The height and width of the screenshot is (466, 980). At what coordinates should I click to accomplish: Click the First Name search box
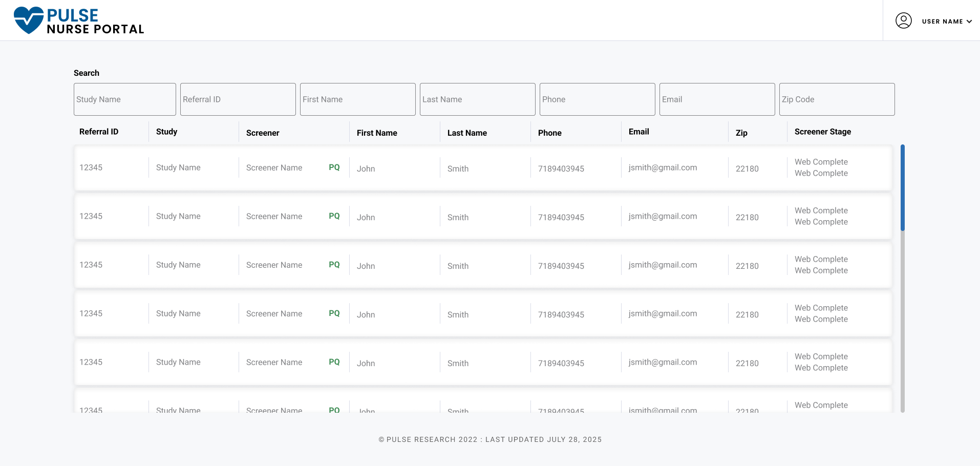(x=358, y=99)
